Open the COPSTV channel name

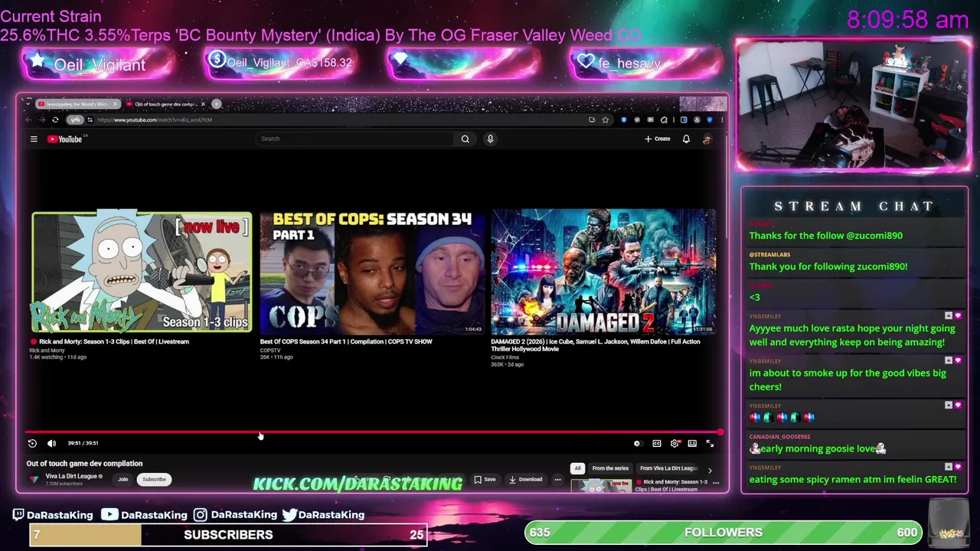(x=270, y=350)
